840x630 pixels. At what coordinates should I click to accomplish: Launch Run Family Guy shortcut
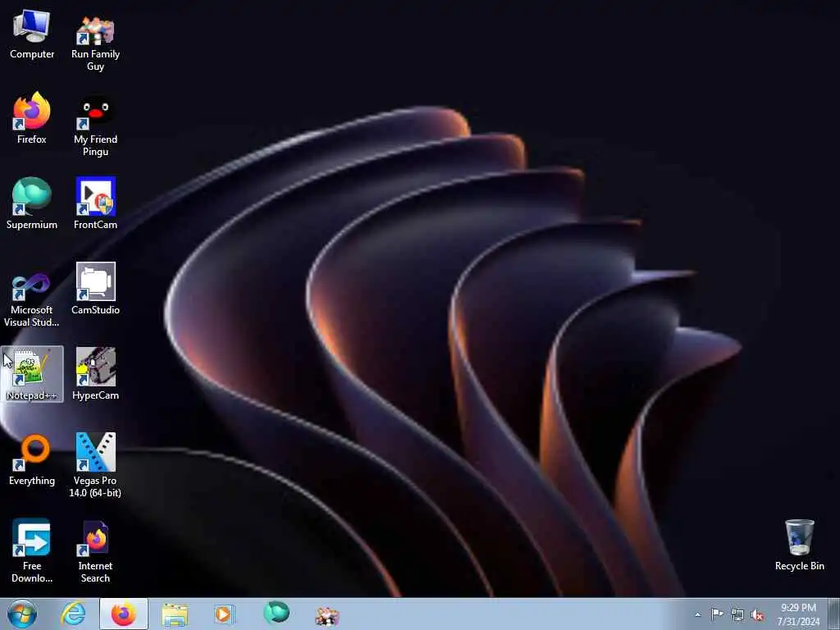[95, 42]
